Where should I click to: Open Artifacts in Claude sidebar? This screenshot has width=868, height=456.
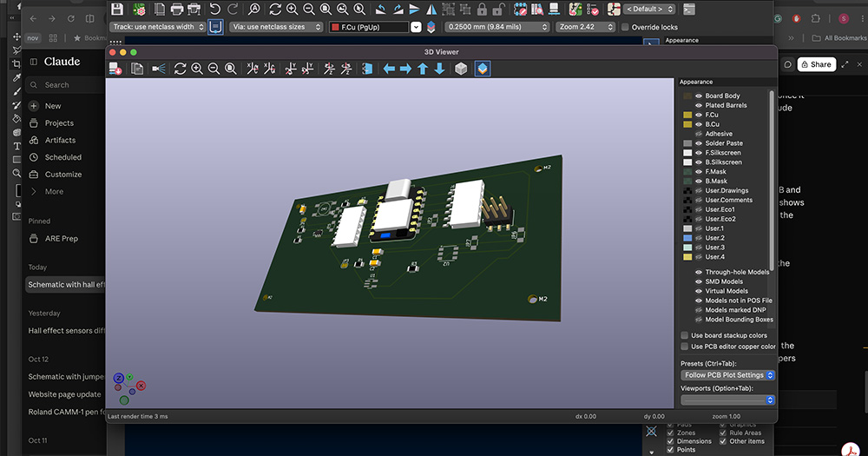[x=60, y=140]
